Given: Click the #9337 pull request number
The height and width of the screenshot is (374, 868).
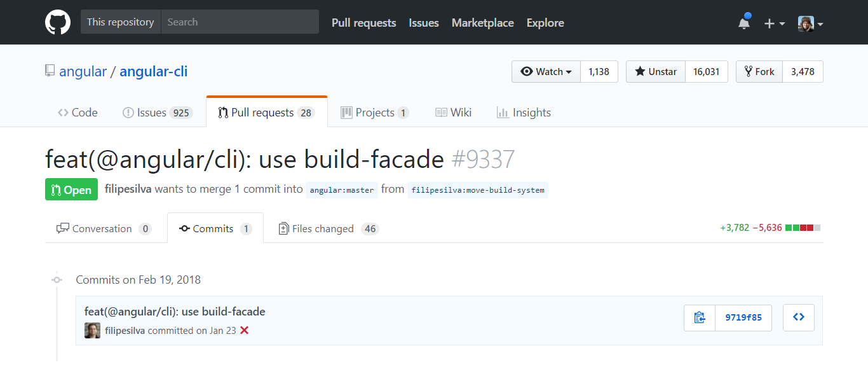Looking at the screenshot, I should (x=483, y=159).
